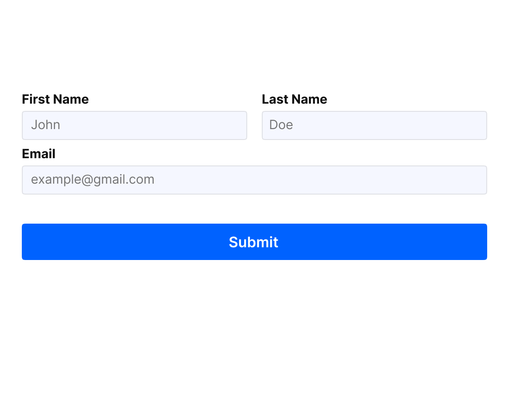The height and width of the screenshot is (420, 509).
Task: Select the email address entry box
Action: click(x=254, y=180)
